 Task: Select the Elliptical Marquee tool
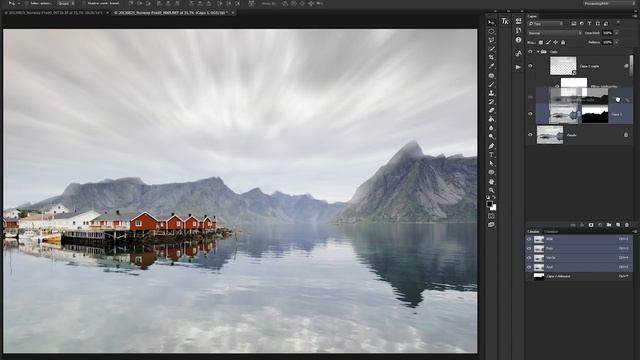491,31
